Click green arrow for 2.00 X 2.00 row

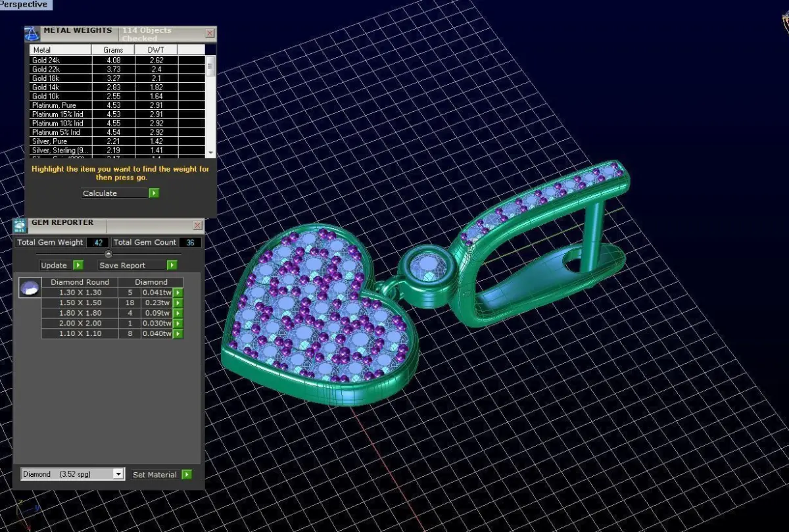point(178,324)
